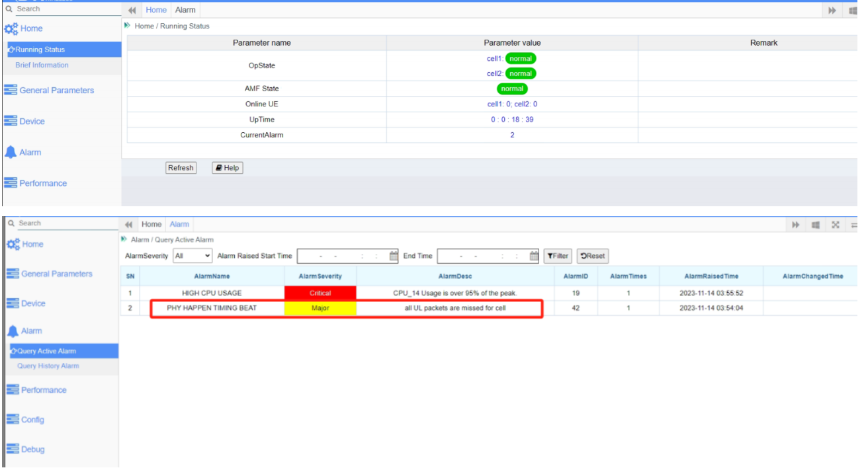
Task: Click the Config menu icon in sidebar
Action: [12, 420]
